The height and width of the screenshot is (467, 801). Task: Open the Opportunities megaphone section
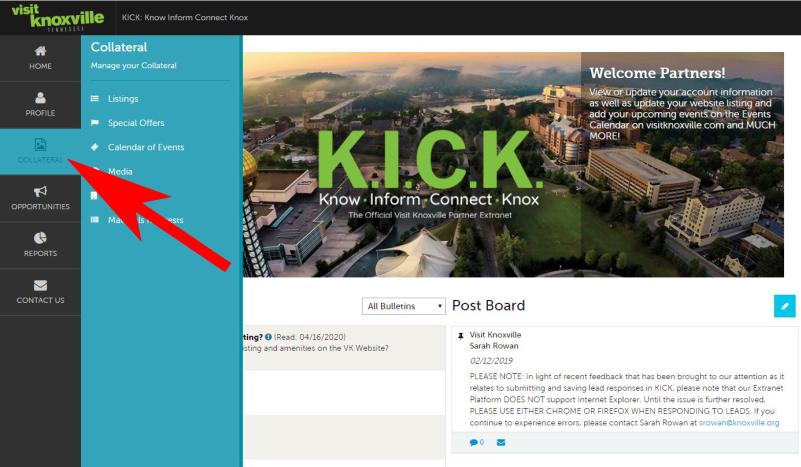(40, 198)
